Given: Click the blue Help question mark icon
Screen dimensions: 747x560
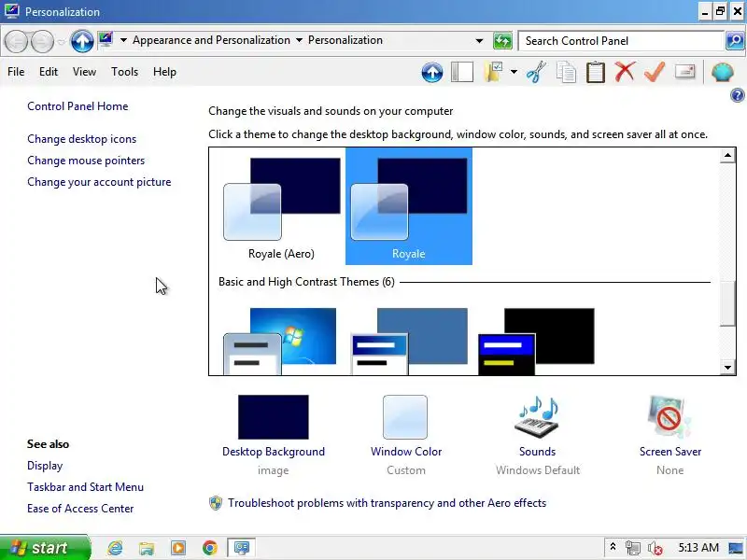Looking at the screenshot, I should [x=737, y=96].
